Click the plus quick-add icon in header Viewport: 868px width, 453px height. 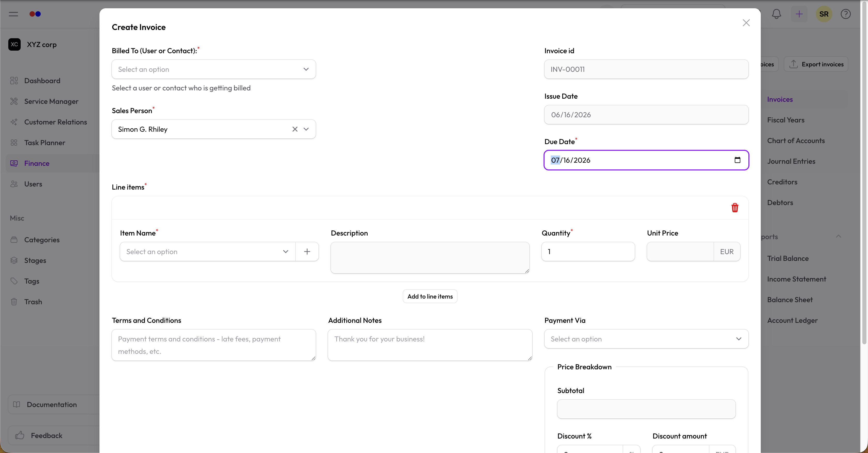(799, 14)
